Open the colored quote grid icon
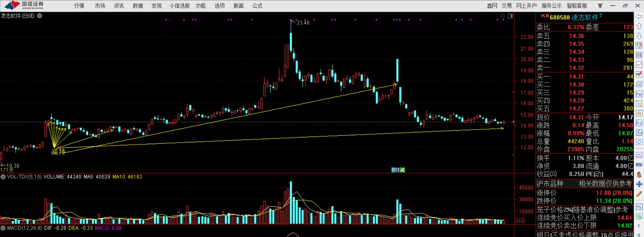This screenshot has height=237, width=644. tap(639, 55)
